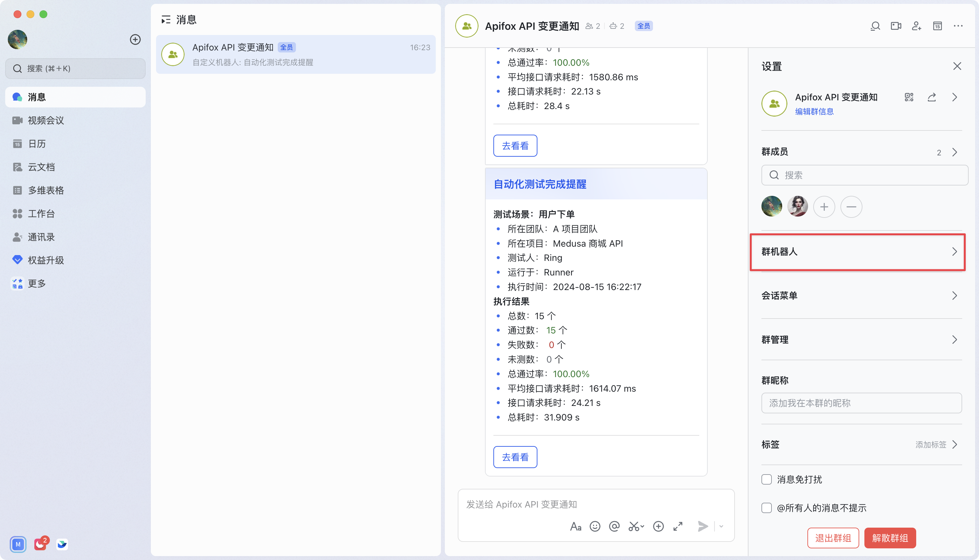This screenshot has height=560, width=979.
Task: Check @所有人的消息不提示 option
Action: tap(766, 508)
